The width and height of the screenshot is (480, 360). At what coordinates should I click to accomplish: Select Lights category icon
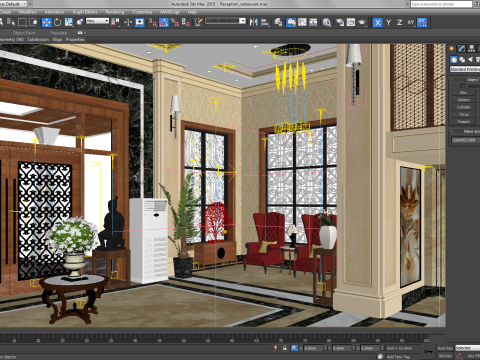click(x=470, y=60)
